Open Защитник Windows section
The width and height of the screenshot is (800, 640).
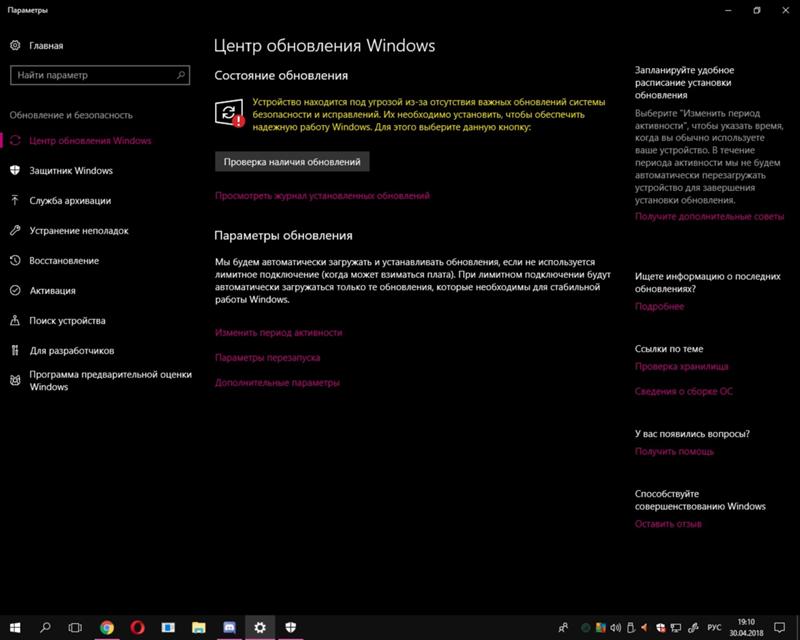tap(71, 170)
